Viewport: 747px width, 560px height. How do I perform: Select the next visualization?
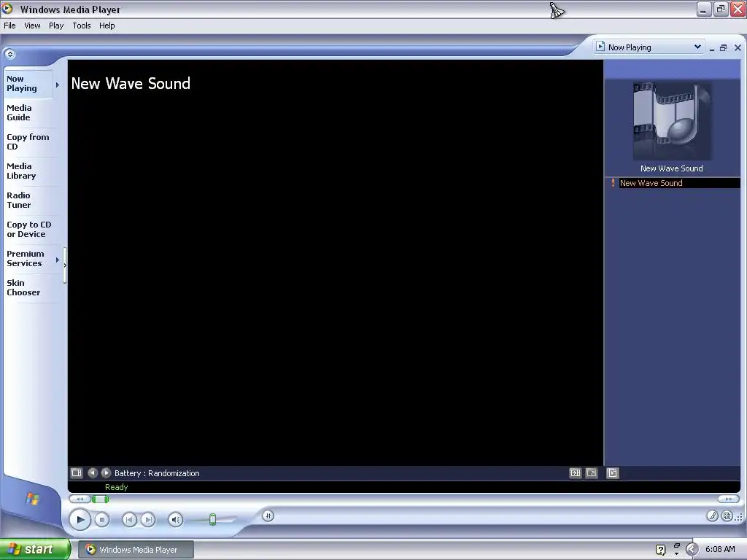pyautogui.click(x=107, y=472)
